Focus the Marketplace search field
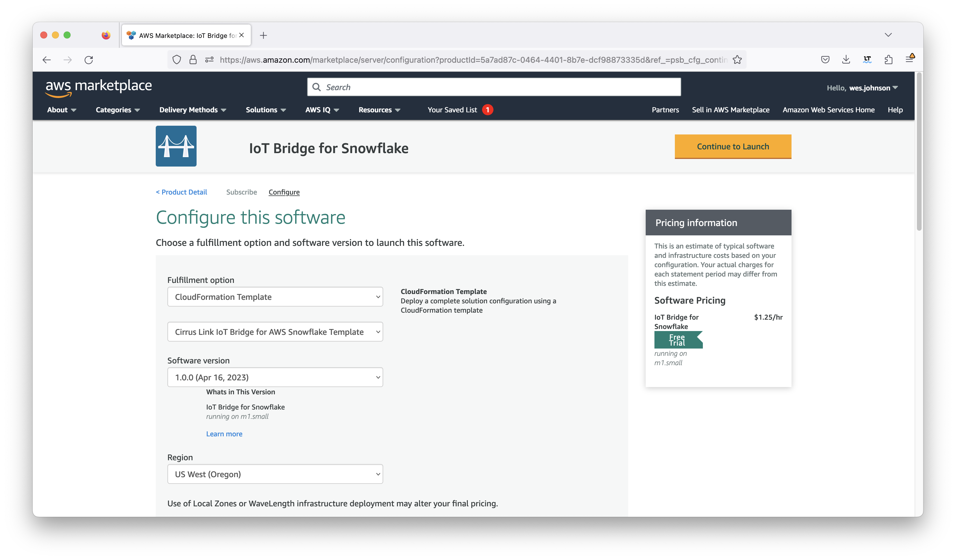 (x=494, y=87)
